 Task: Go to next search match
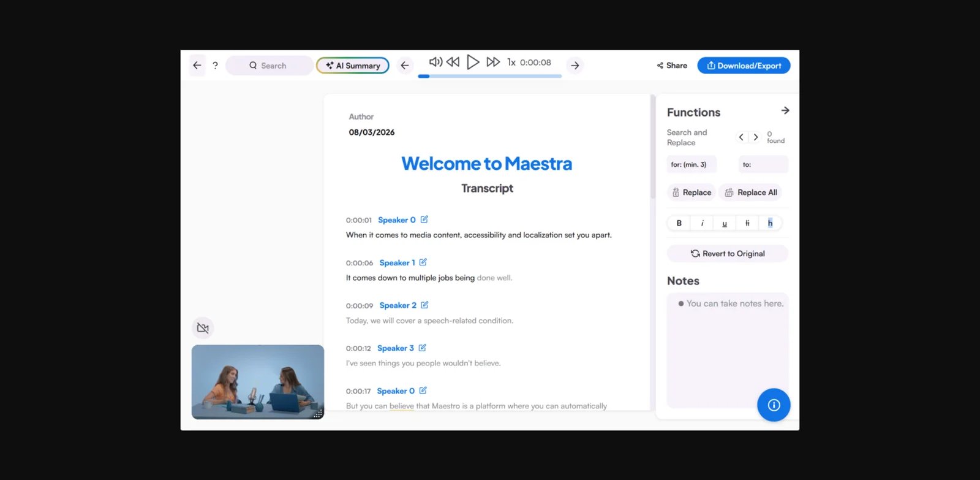[x=756, y=137]
